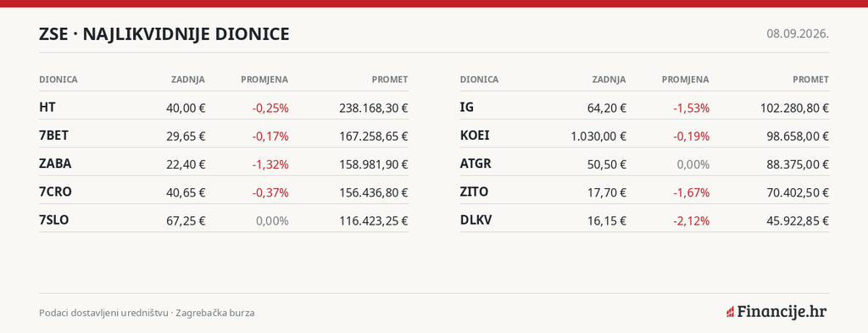Select HT turnover value 238.168,30 €
Screen dimensions: 868x333
[x=374, y=108]
